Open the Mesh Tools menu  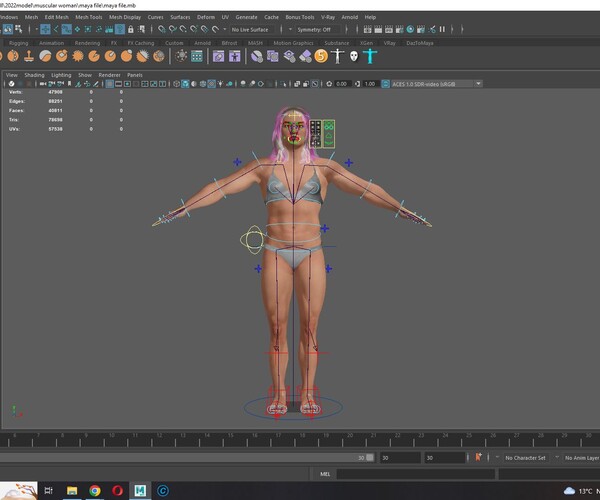point(89,17)
